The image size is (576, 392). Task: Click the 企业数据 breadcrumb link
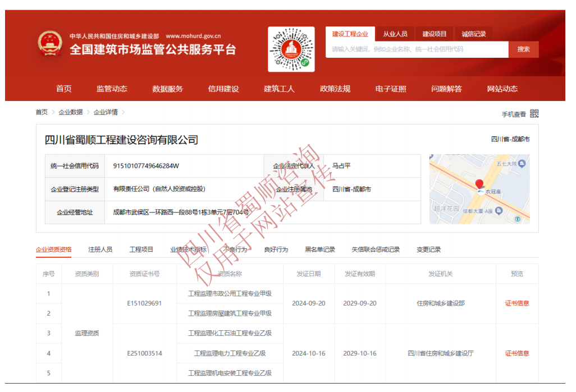[x=71, y=112]
